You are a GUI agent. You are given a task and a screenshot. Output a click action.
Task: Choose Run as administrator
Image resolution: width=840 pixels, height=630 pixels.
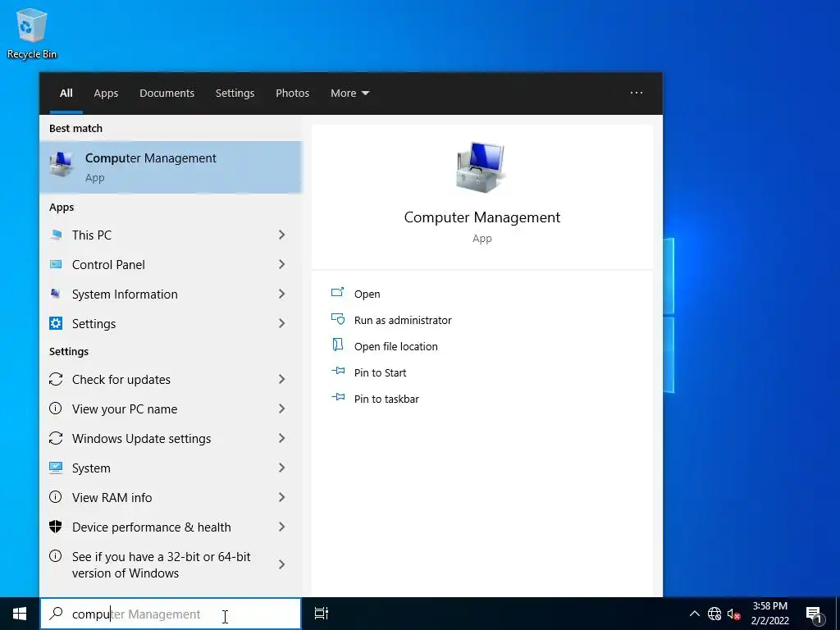[x=403, y=320]
